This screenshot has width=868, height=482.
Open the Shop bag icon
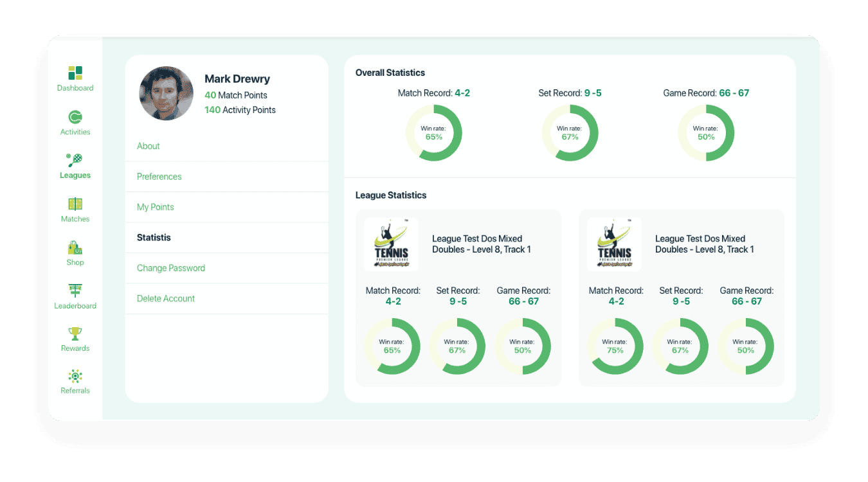tap(75, 247)
